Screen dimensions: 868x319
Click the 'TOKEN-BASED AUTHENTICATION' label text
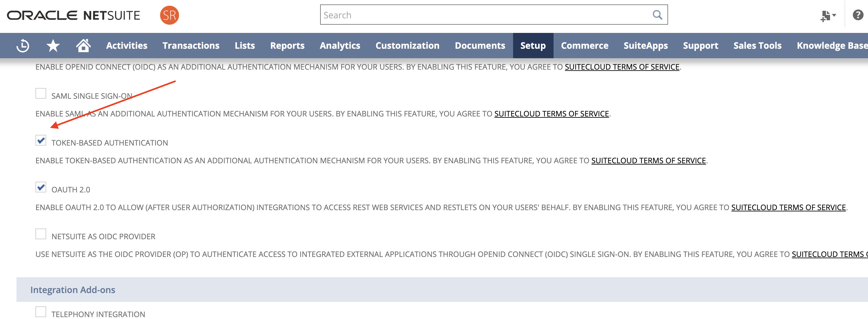109,143
